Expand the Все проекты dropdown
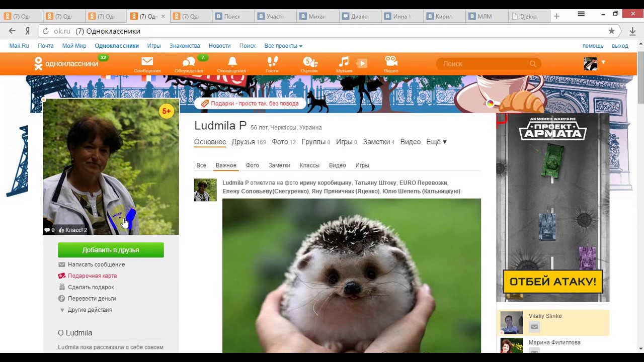Image resolution: width=644 pixels, height=362 pixels. (x=283, y=46)
